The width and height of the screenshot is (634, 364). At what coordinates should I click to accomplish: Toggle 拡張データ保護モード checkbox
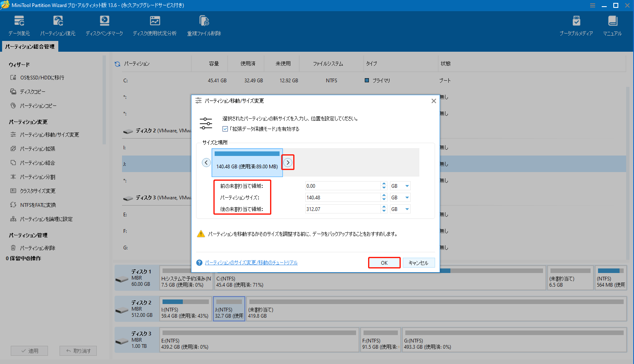tap(225, 129)
